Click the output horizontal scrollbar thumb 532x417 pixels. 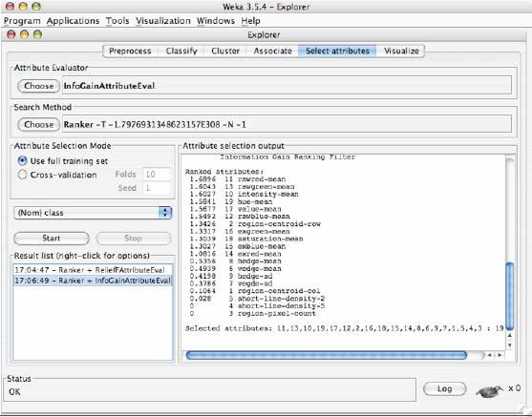pos(327,355)
